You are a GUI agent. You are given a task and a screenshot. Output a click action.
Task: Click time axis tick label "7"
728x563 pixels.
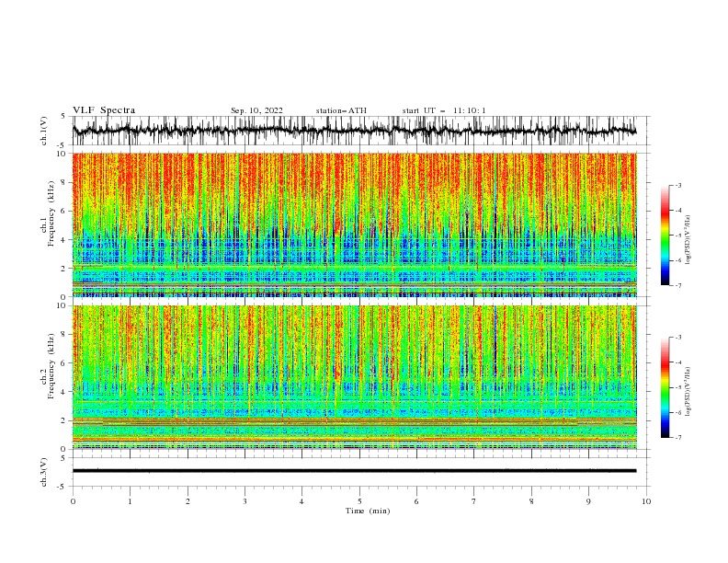pyautogui.click(x=474, y=501)
